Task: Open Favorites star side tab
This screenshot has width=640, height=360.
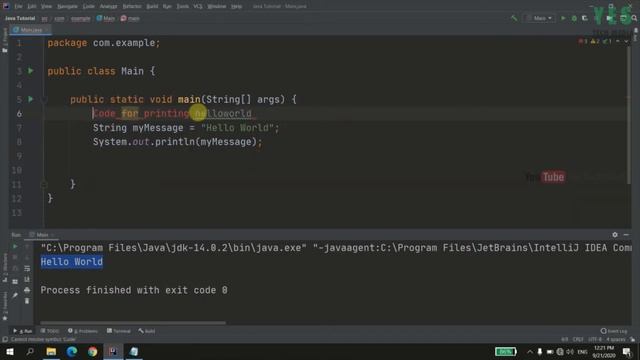Action: pyautogui.click(x=5, y=307)
